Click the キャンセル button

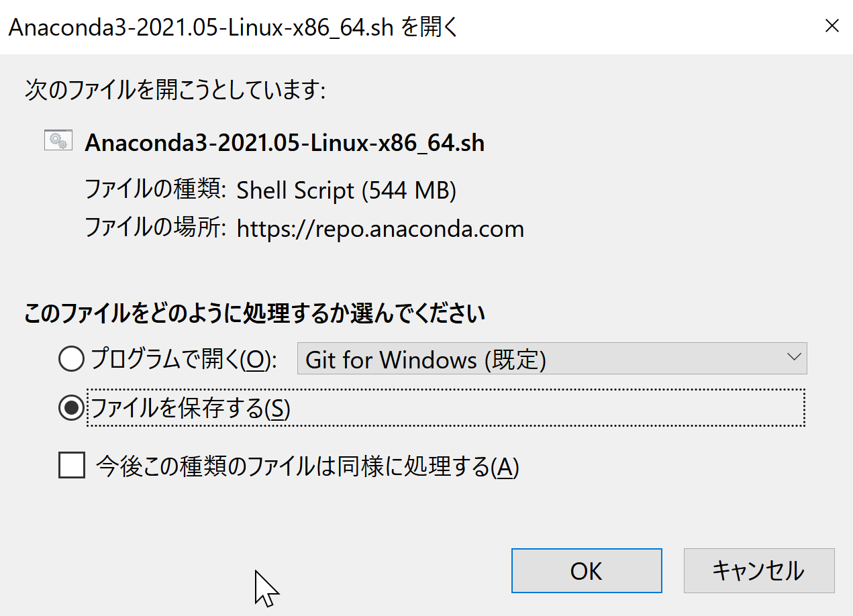point(758,570)
